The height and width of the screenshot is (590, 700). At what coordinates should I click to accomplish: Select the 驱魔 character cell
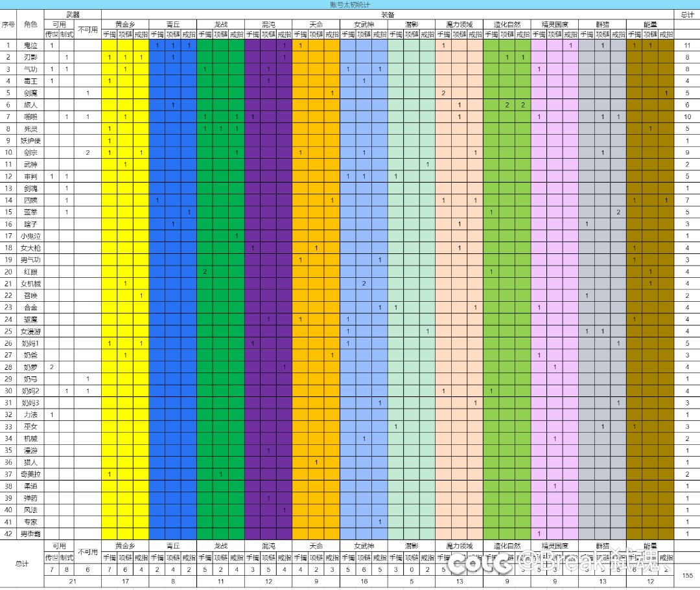tap(30, 319)
